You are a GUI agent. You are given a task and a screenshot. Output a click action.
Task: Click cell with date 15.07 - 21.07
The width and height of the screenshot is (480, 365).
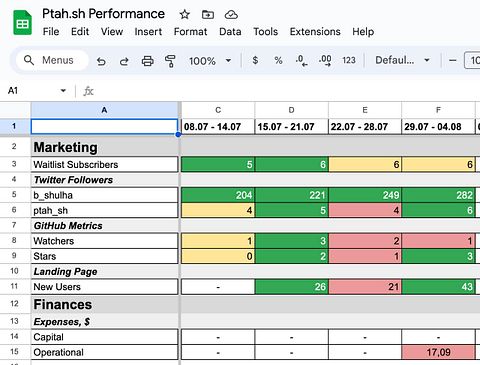291,127
